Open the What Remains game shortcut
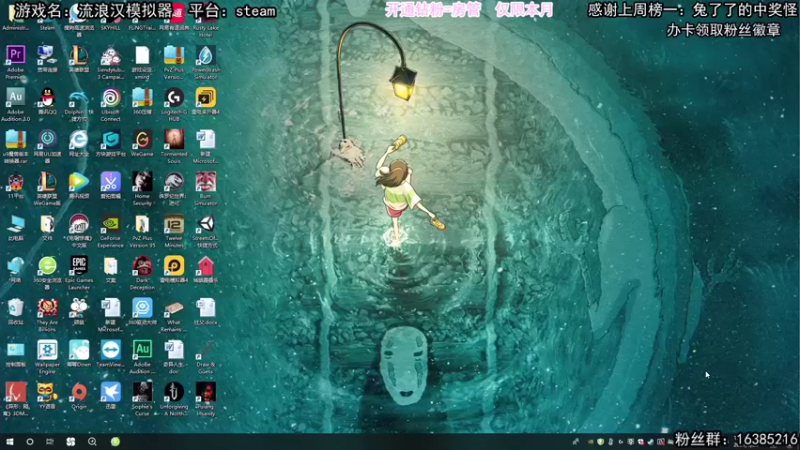 point(174,308)
